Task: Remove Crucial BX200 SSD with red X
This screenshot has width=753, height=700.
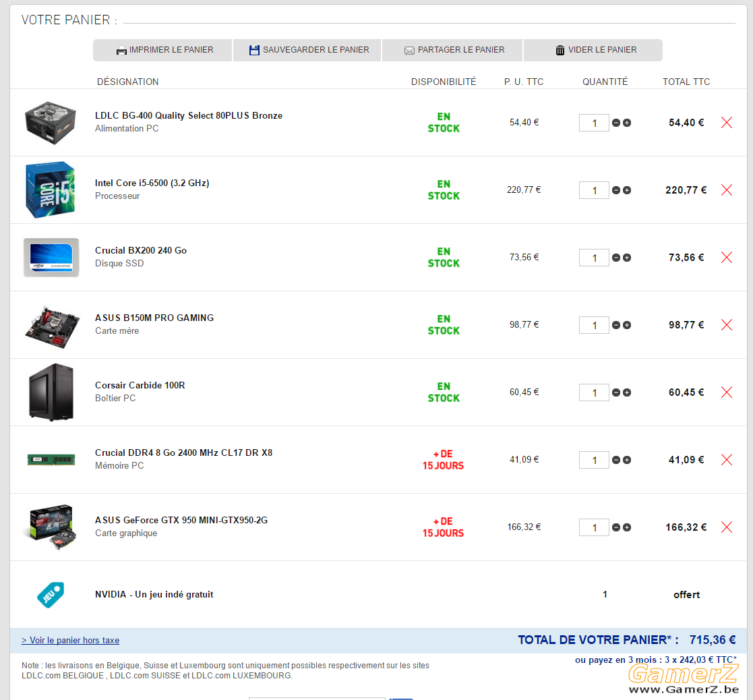Action: coord(727,258)
